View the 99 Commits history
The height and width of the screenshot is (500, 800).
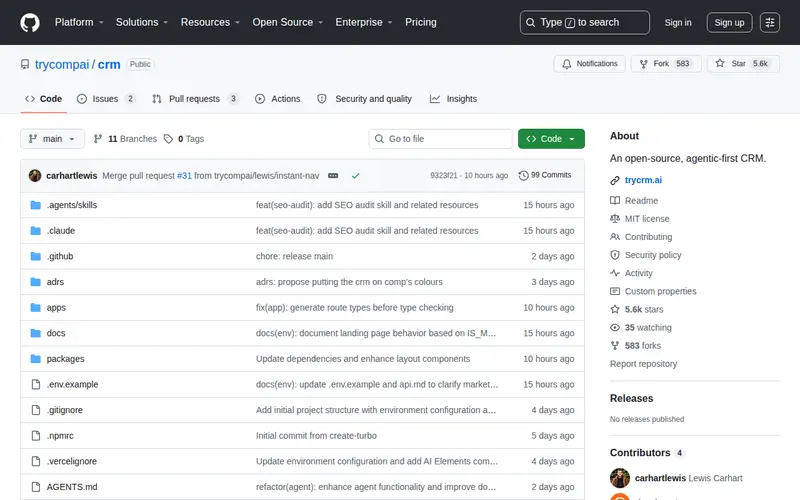[545, 175]
